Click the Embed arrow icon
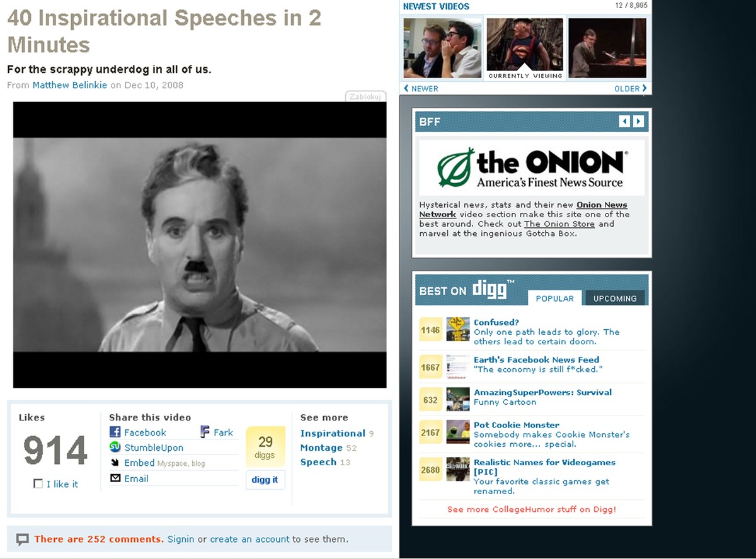The image size is (756, 559). [x=115, y=463]
